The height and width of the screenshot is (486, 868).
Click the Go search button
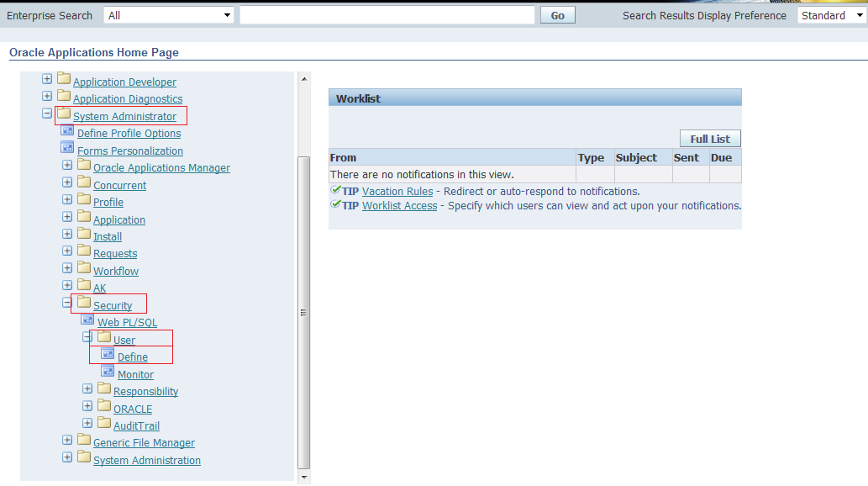click(556, 14)
